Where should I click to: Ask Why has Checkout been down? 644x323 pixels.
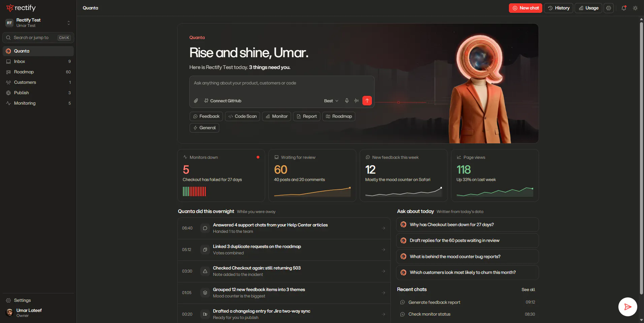pos(467,225)
